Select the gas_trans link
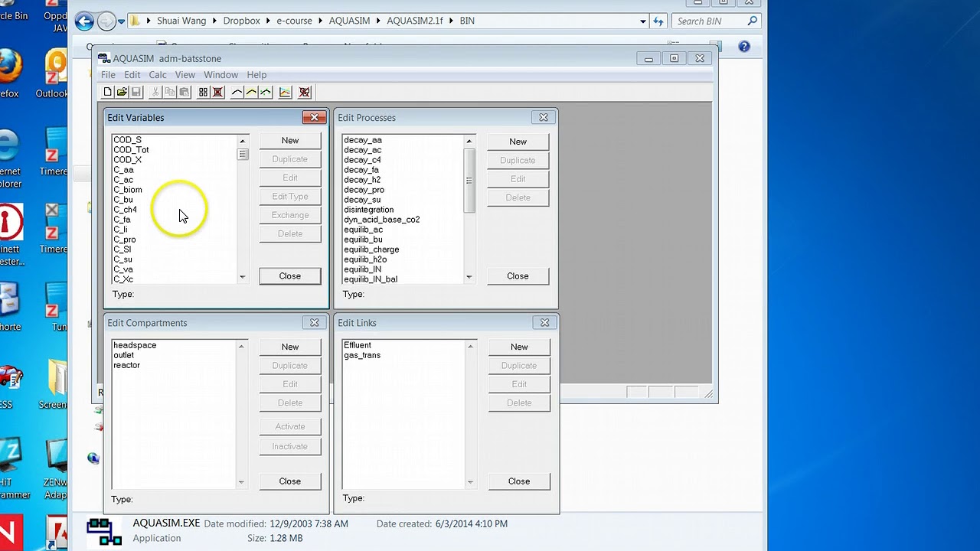This screenshot has height=551, width=980. 362,355
